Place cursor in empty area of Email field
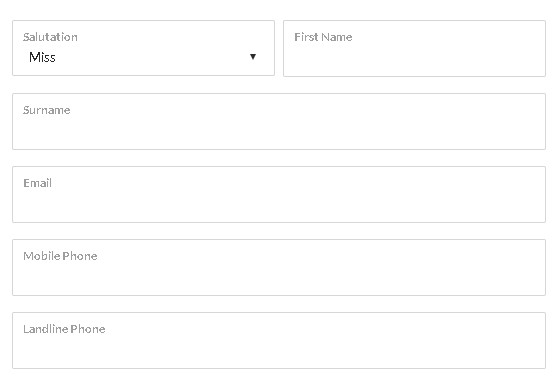The image size is (559, 380). click(279, 205)
